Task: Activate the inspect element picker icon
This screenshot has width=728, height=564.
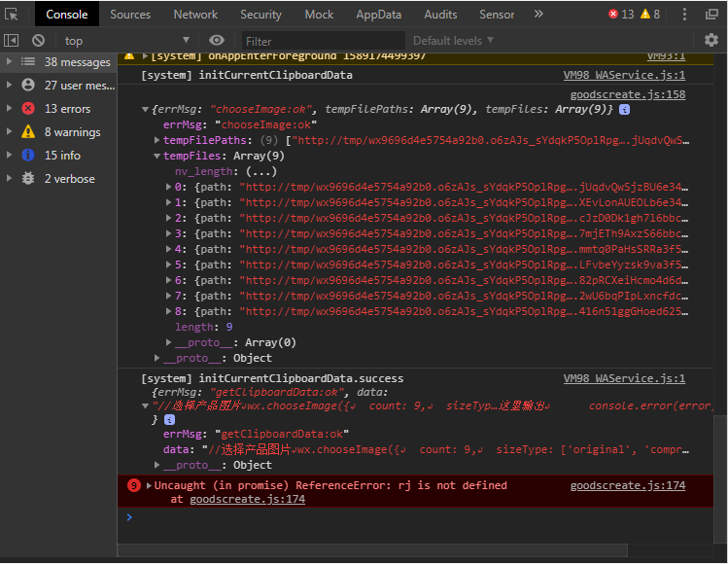Action: coord(11,15)
